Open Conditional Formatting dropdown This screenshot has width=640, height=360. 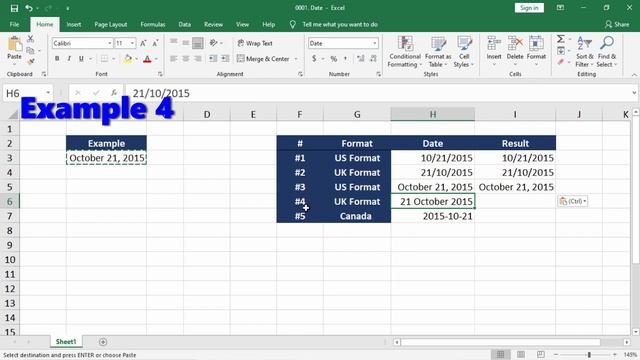coord(404,52)
